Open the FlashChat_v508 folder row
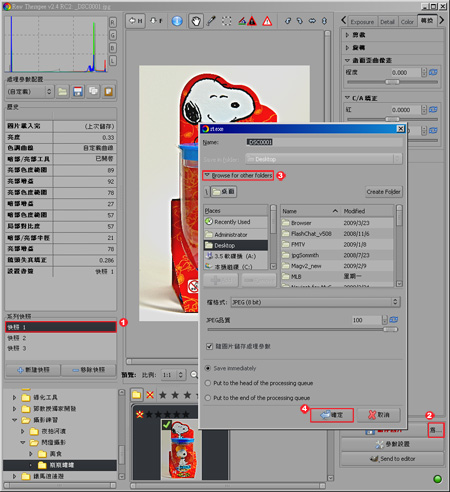The height and width of the screenshot is (492, 450). [337, 234]
